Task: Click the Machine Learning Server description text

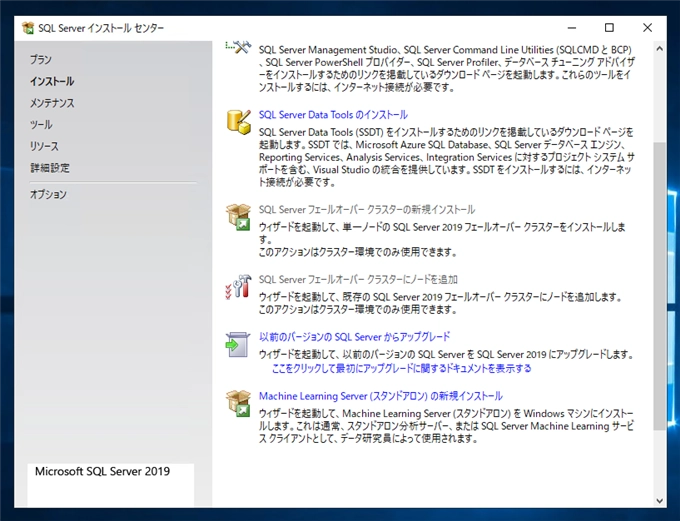Action: click(446, 426)
